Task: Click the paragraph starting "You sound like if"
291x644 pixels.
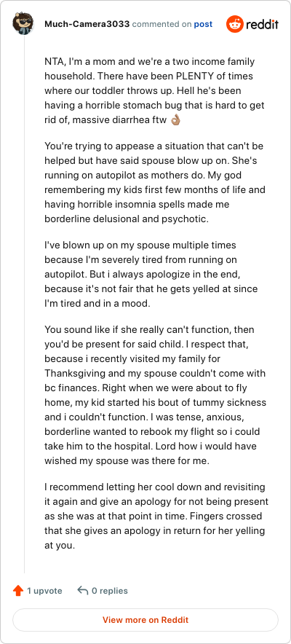Action: pyautogui.click(x=155, y=395)
